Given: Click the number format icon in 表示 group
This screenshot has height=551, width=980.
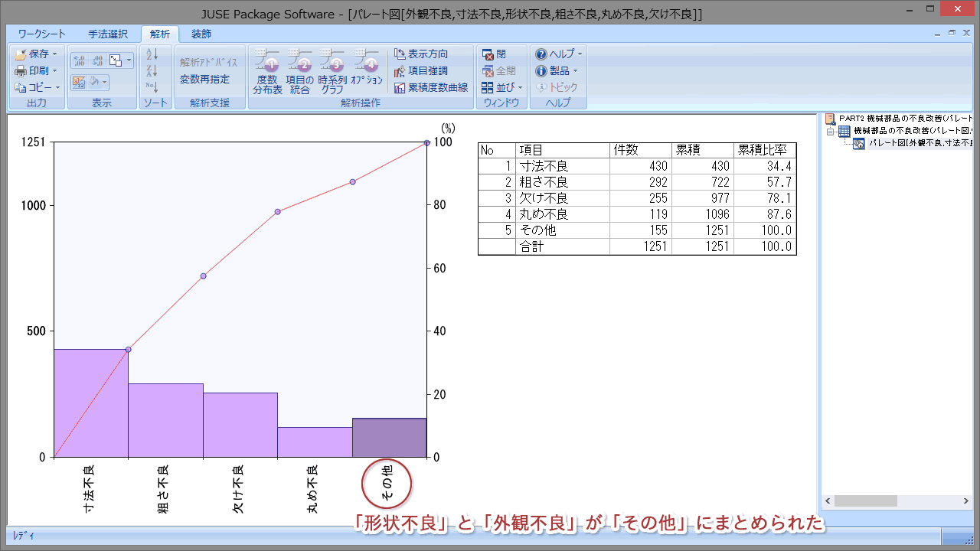Looking at the screenshot, I should (x=79, y=81).
